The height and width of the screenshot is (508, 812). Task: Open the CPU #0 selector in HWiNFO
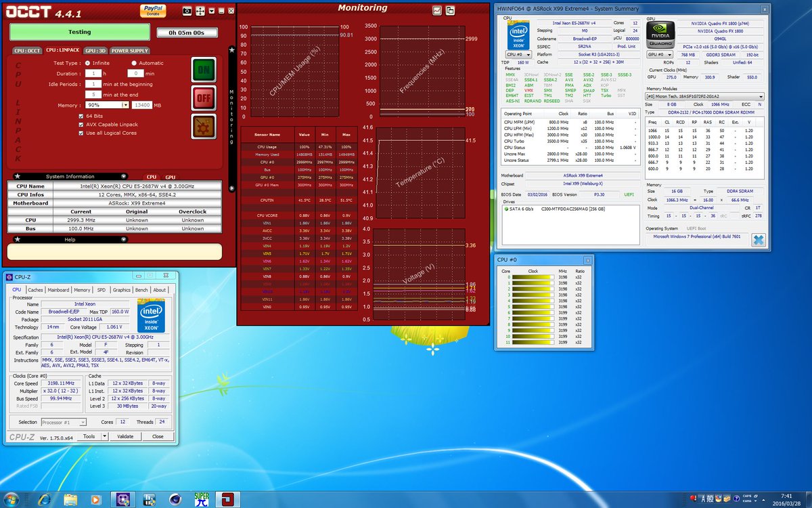(x=519, y=54)
